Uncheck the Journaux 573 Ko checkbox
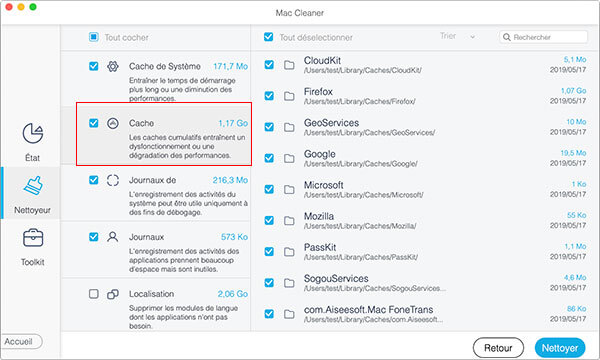 94,237
